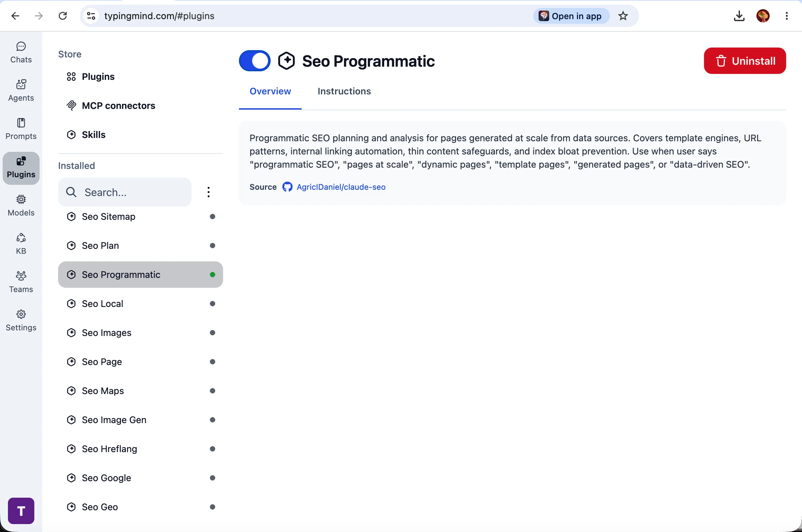Switch to the Overview tab
Viewport: 802px width, 532px height.
point(270,91)
